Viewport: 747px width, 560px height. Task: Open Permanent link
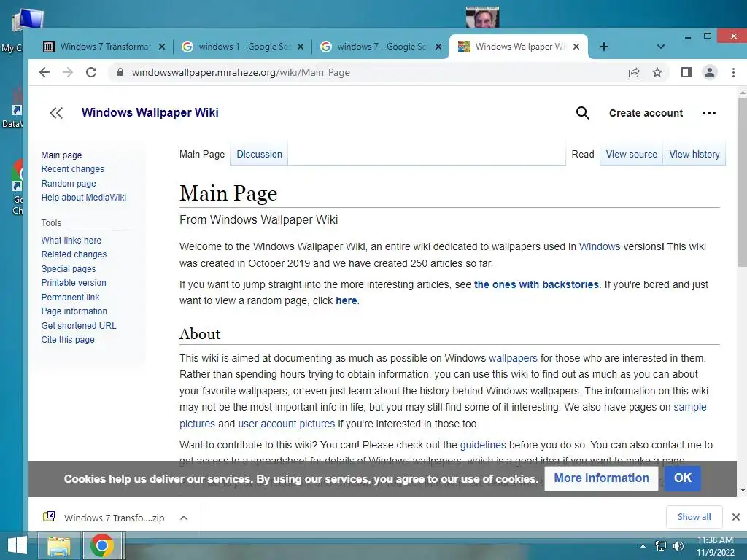[70, 297]
